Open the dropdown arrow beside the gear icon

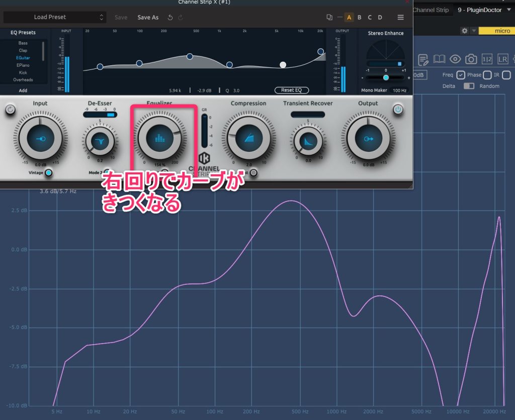(473, 31)
